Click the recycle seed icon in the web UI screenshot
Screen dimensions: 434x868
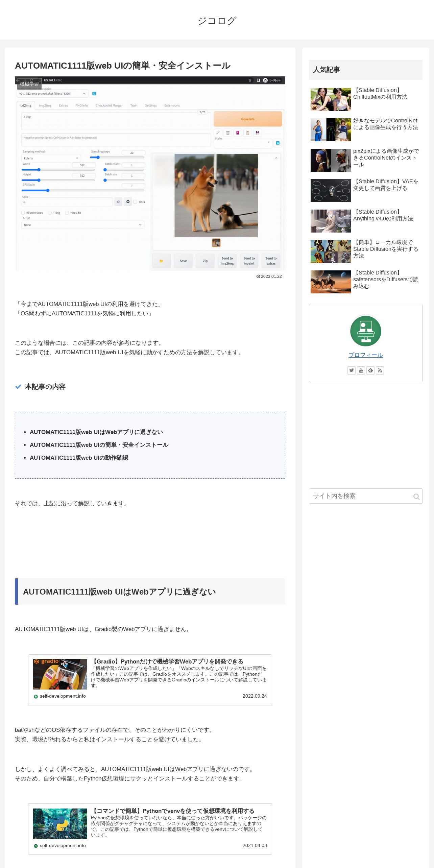[x=128, y=202]
